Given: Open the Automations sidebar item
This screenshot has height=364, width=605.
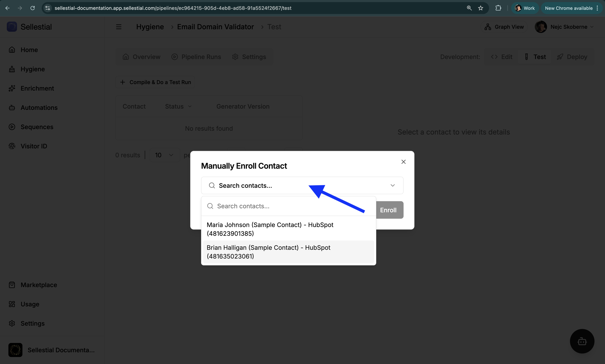Looking at the screenshot, I should (39, 108).
